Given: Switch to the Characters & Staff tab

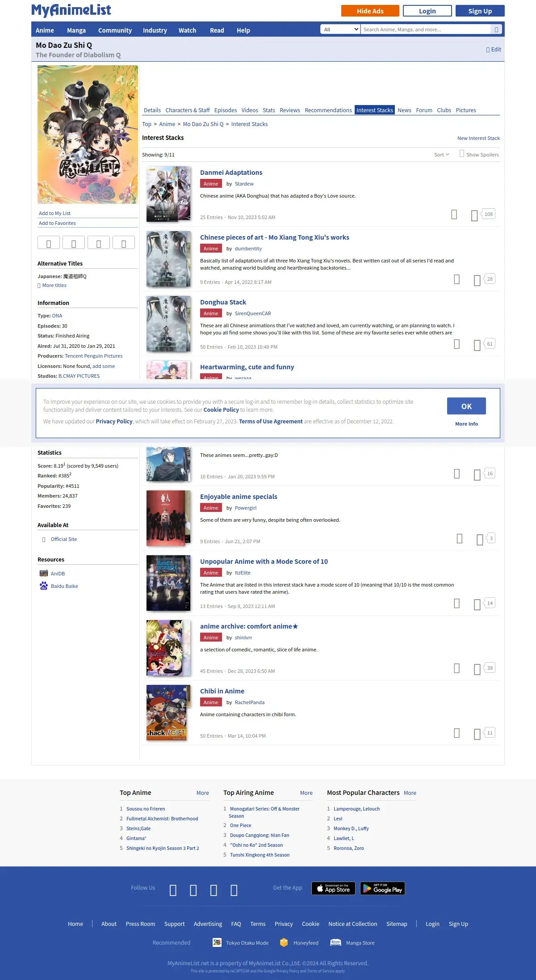Looking at the screenshot, I should coord(188,110).
